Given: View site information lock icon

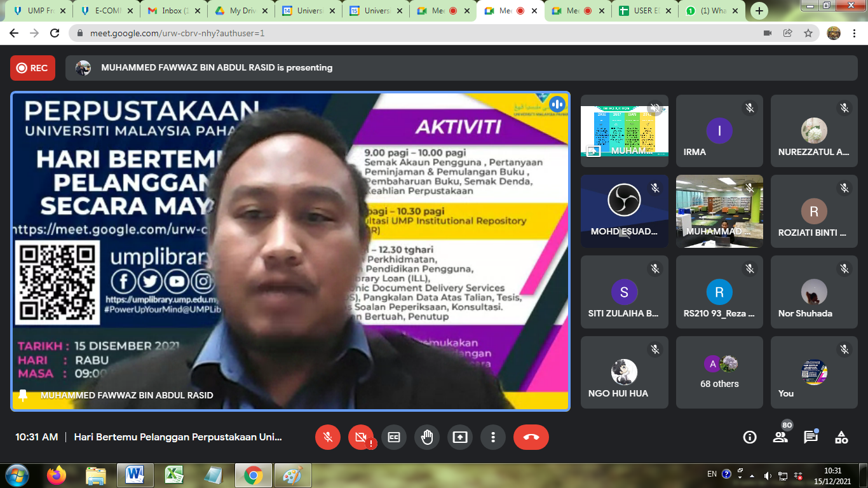Looking at the screenshot, I should coord(80,33).
